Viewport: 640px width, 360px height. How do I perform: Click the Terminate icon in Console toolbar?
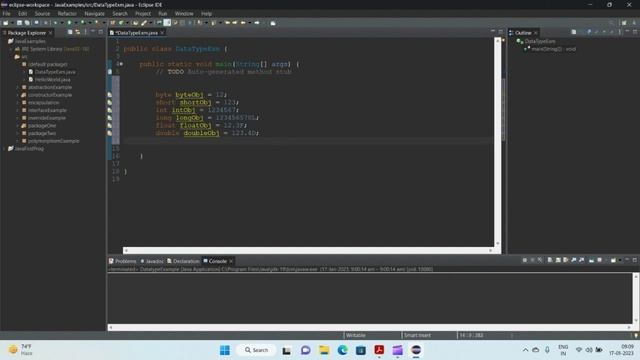pyautogui.click(x=524, y=260)
